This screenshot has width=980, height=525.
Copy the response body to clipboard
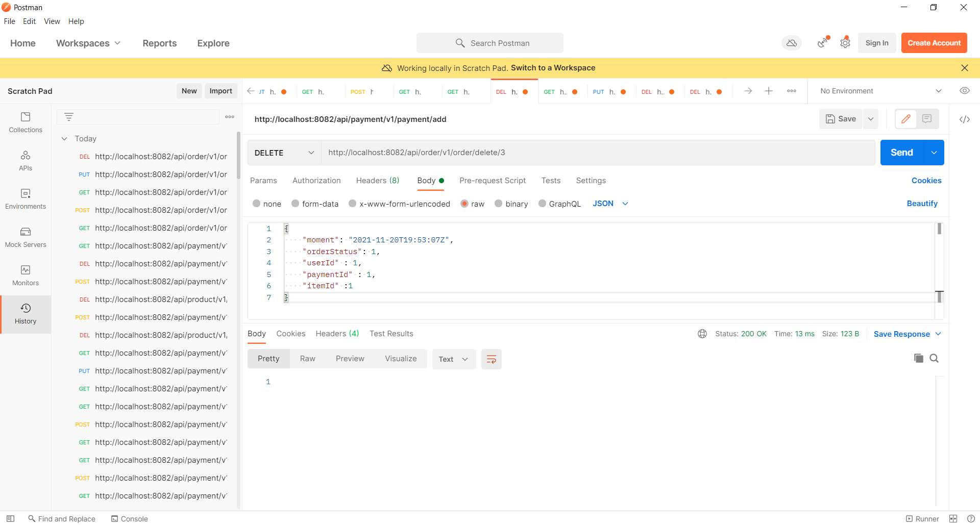tap(919, 358)
